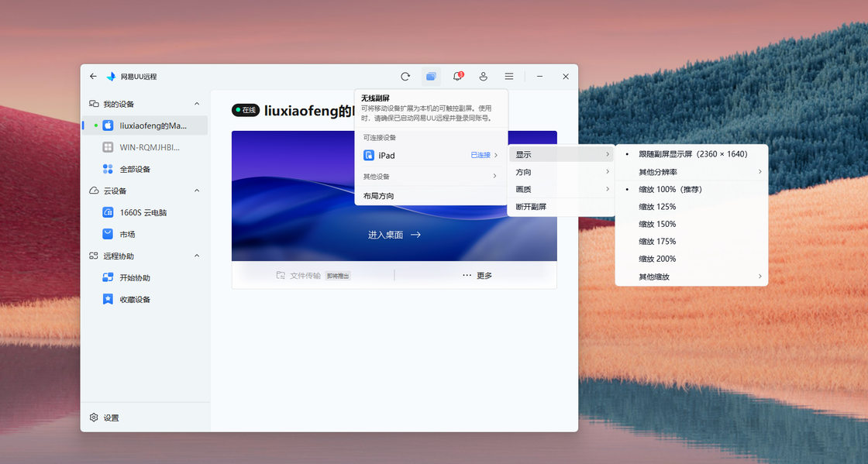Click the Windows icon beside WIN-RQMJHBI
Viewport: 868px width, 464px height.
108,147
